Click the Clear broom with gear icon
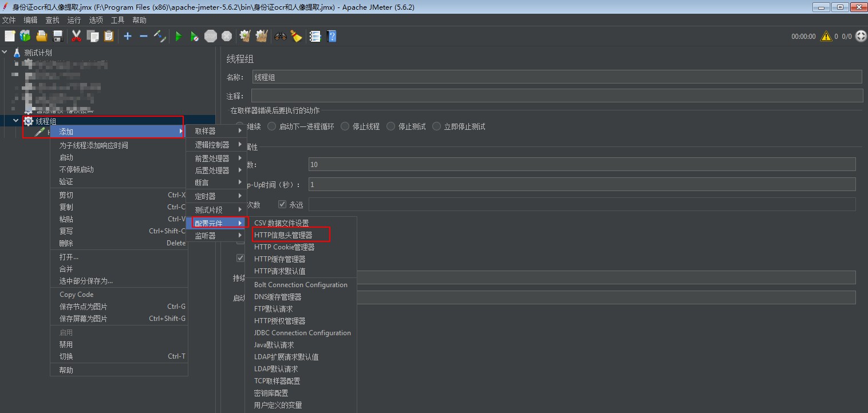Screen dimensions: 868x413 click(x=245, y=36)
